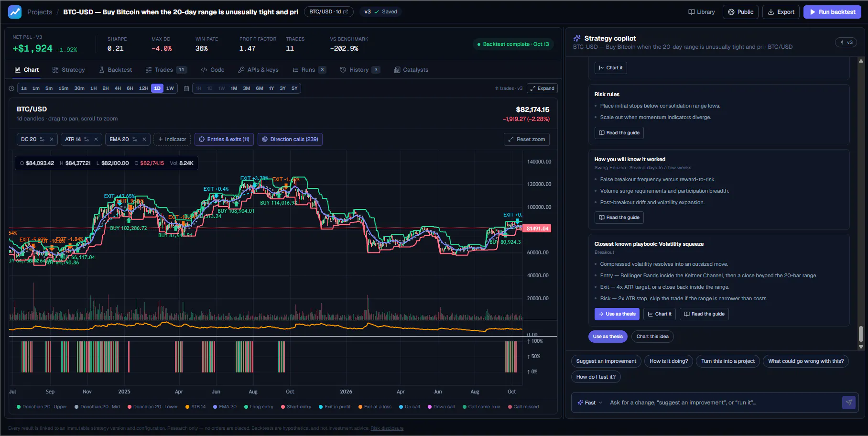Add a new Indicator
Screen dimensions: 868x436
[x=172, y=139]
